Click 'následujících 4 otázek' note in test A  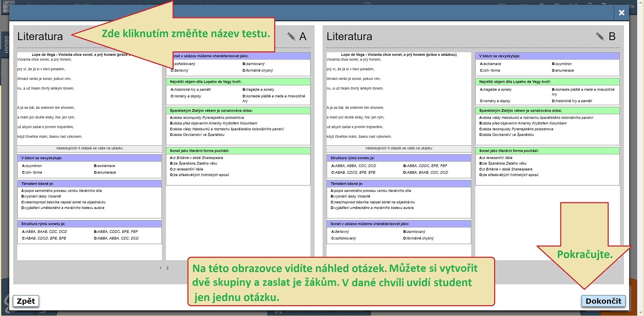click(x=90, y=148)
